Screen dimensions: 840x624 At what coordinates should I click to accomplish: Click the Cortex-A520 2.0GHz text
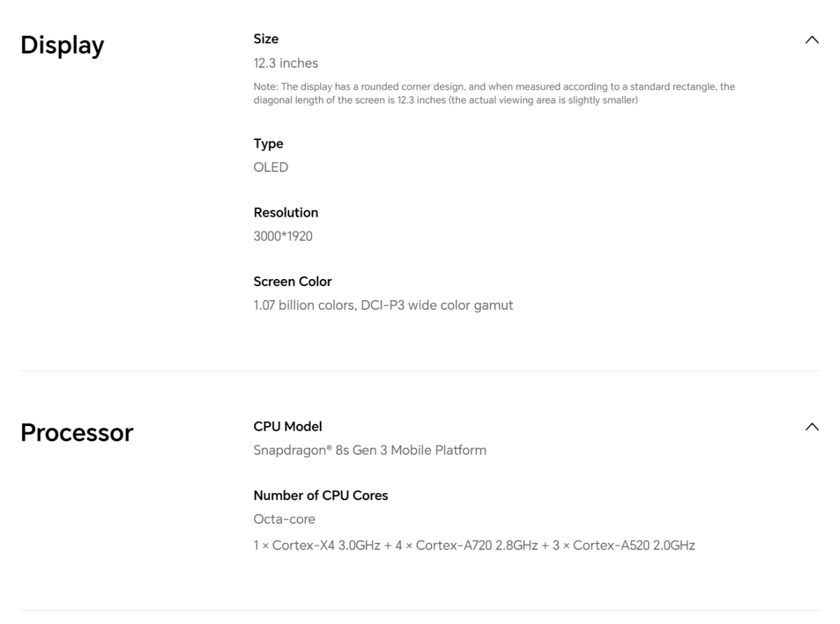point(633,545)
